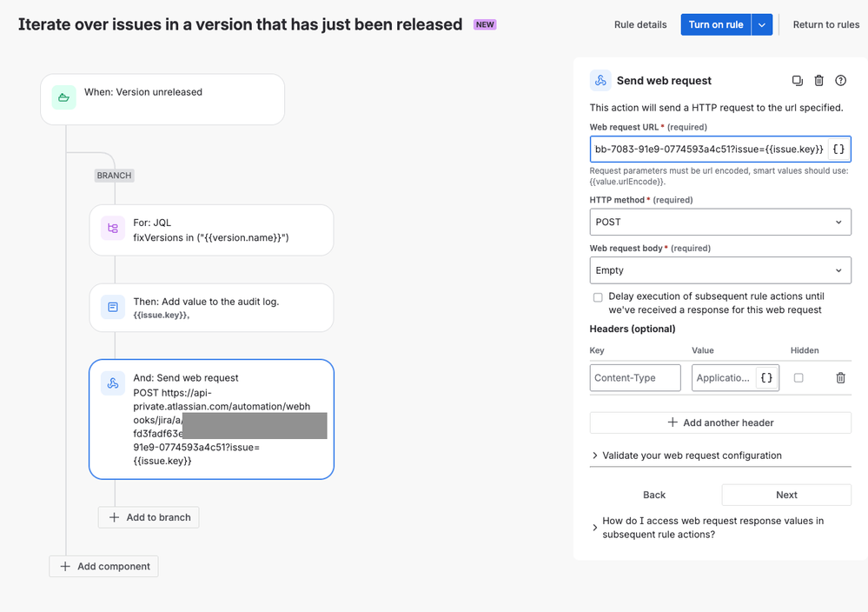Open the HTTP method dropdown
The image size is (868, 612).
[x=719, y=222]
